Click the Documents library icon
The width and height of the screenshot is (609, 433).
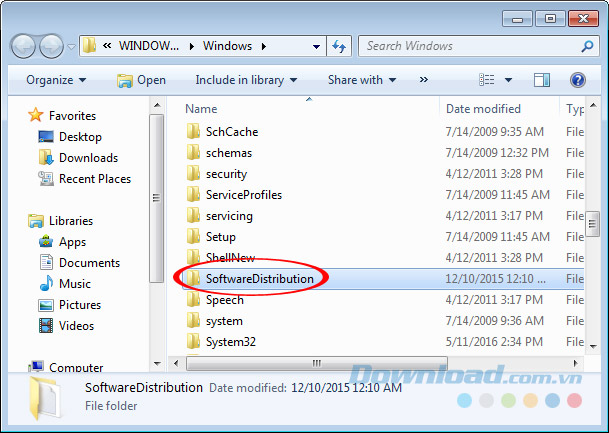[46, 262]
